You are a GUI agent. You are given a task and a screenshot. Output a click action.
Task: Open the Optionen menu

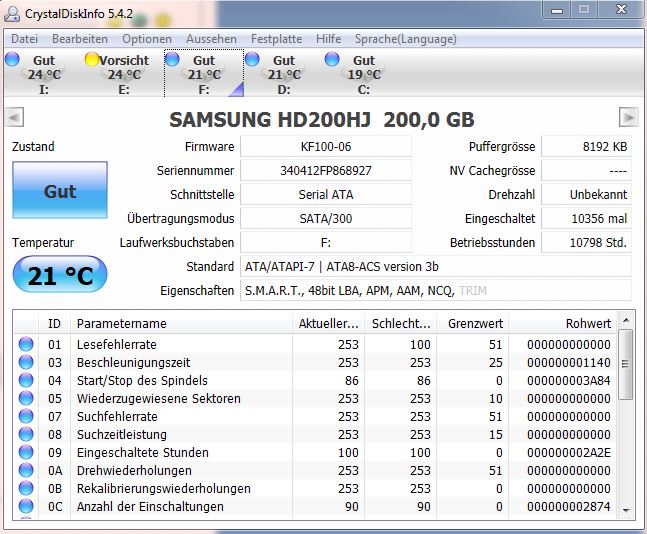[147, 39]
